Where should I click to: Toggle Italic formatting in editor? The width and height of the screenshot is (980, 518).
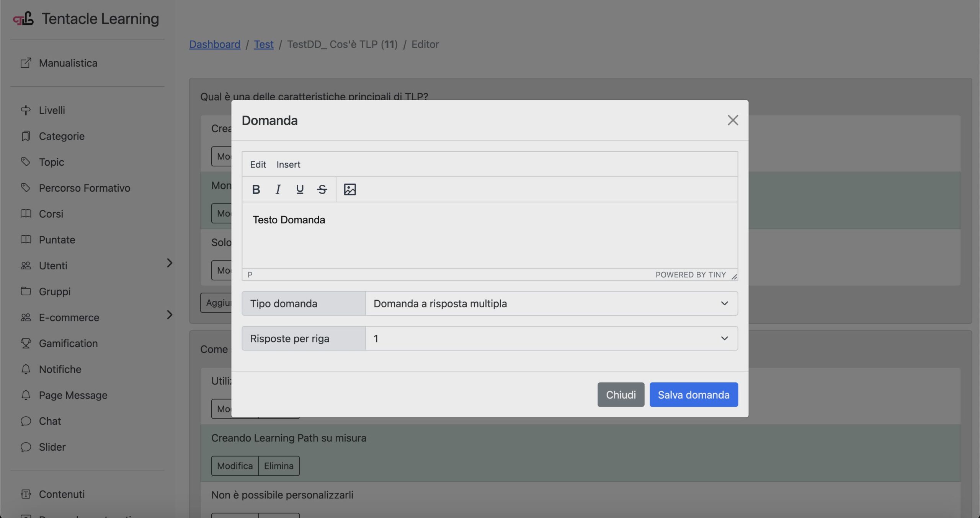pos(278,189)
